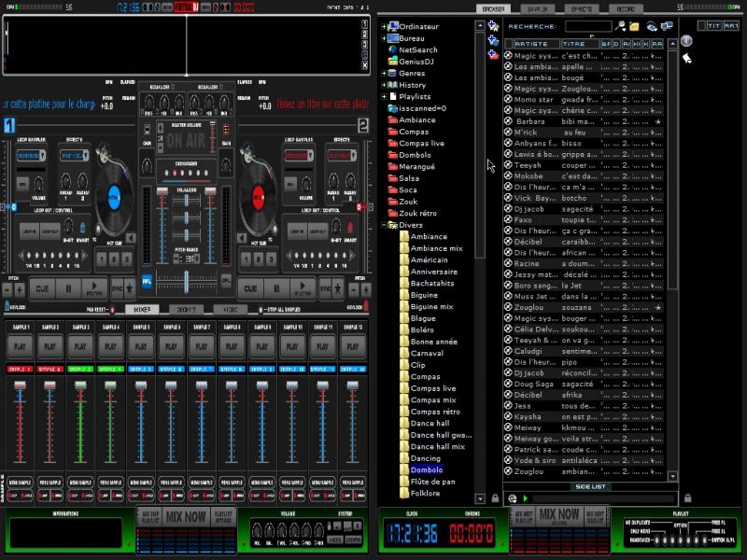747x560 pixels.
Task: Pause the left deck
Action: coord(67,289)
